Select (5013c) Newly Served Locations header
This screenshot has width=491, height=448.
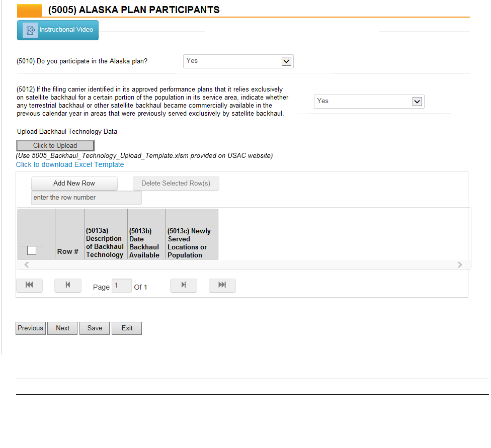(192, 234)
